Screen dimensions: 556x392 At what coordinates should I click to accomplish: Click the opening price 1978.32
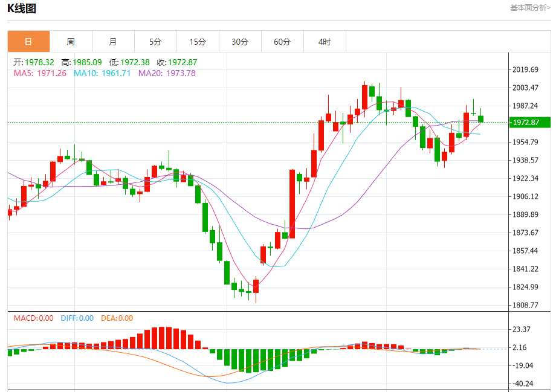(x=39, y=62)
